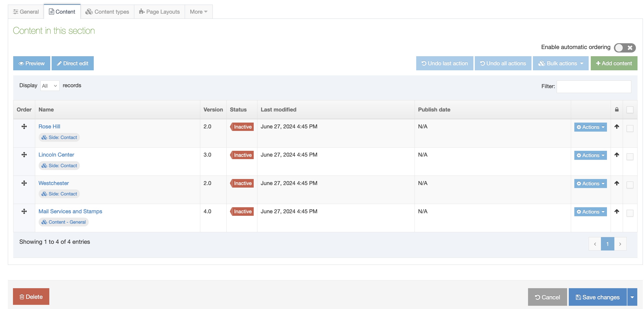Image resolution: width=644 pixels, height=309 pixels.
Task: Expand Actions menu for Rose Hill
Action: pos(590,127)
